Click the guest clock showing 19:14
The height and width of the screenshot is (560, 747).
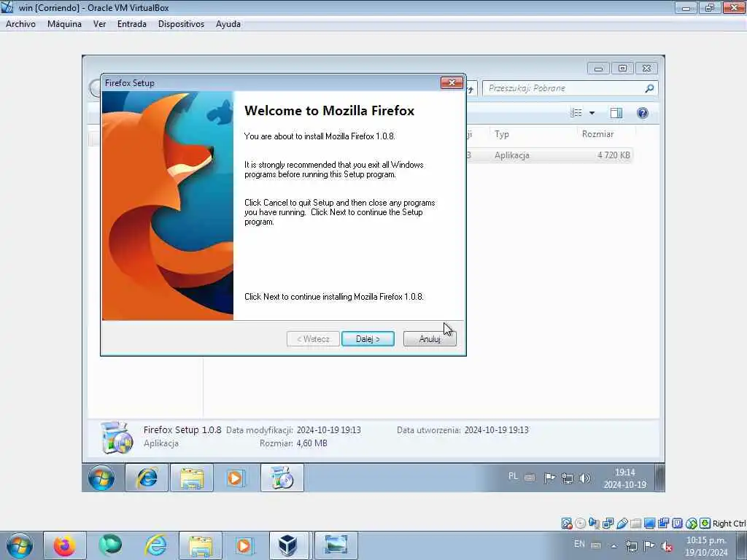coord(625,478)
